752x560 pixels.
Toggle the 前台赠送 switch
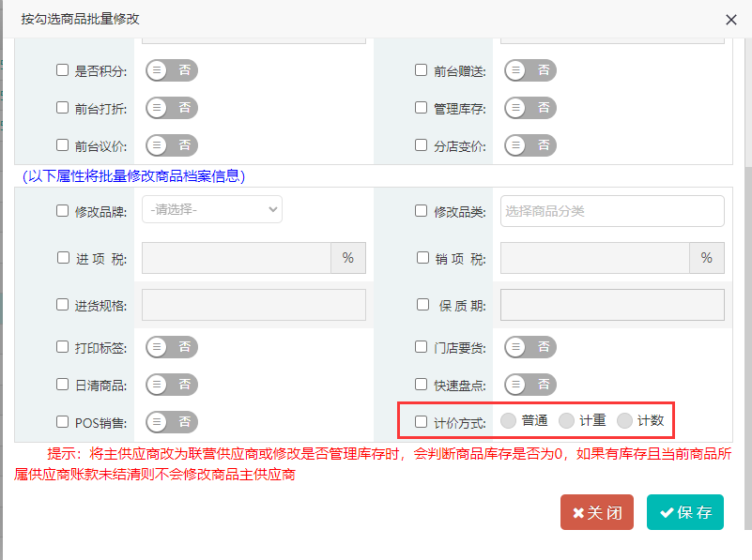click(530, 70)
